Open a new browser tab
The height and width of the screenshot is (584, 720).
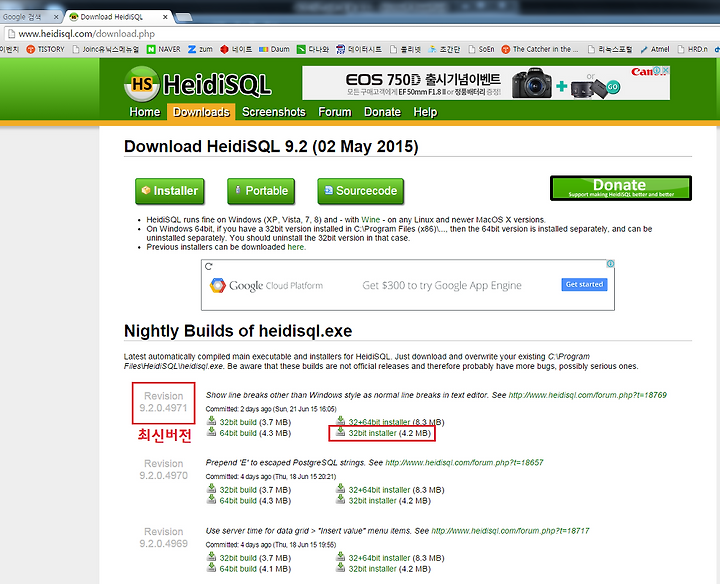tap(184, 17)
